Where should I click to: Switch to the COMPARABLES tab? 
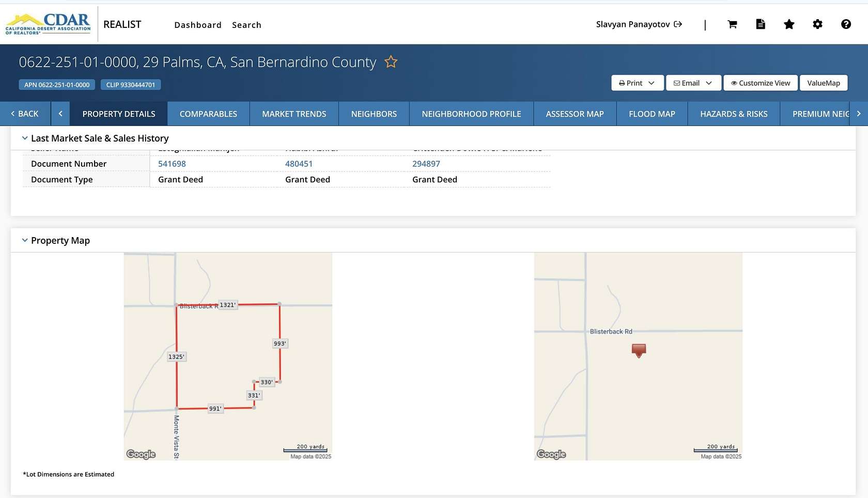pos(208,114)
